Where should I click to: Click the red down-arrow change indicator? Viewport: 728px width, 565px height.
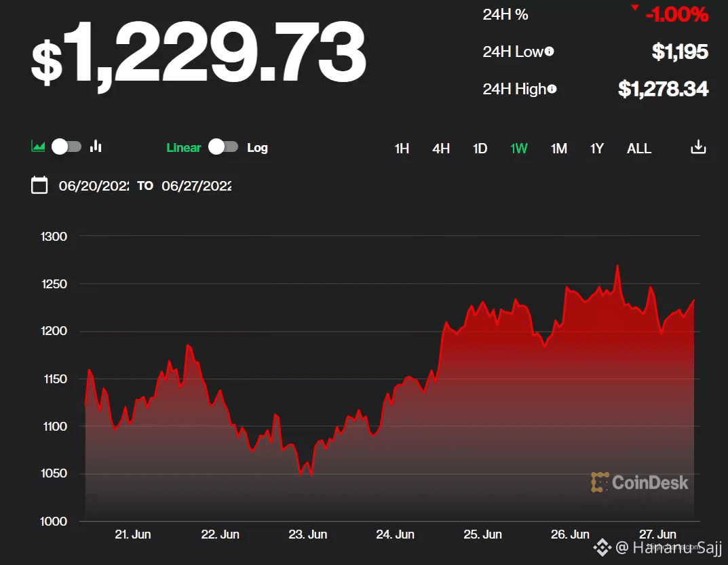pyautogui.click(x=634, y=7)
